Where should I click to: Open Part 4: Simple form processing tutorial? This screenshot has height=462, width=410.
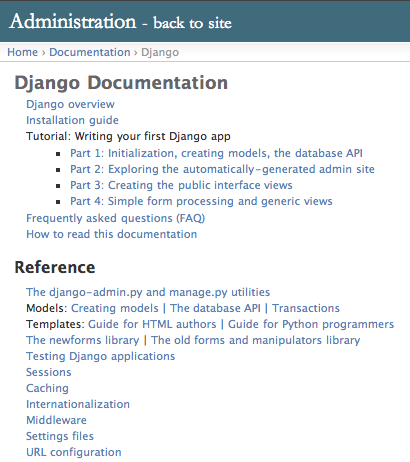[201, 201]
